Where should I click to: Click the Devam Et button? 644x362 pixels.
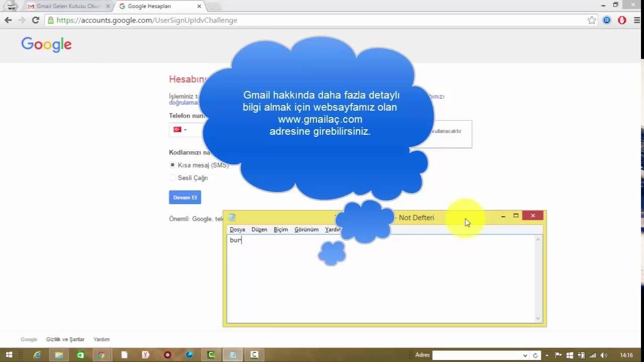pos(185,198)
